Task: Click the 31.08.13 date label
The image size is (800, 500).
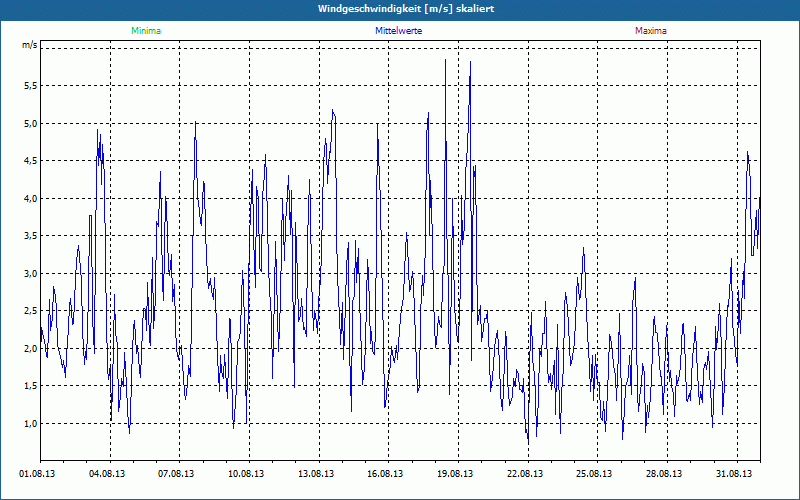Action: click(x=734, y=474)
